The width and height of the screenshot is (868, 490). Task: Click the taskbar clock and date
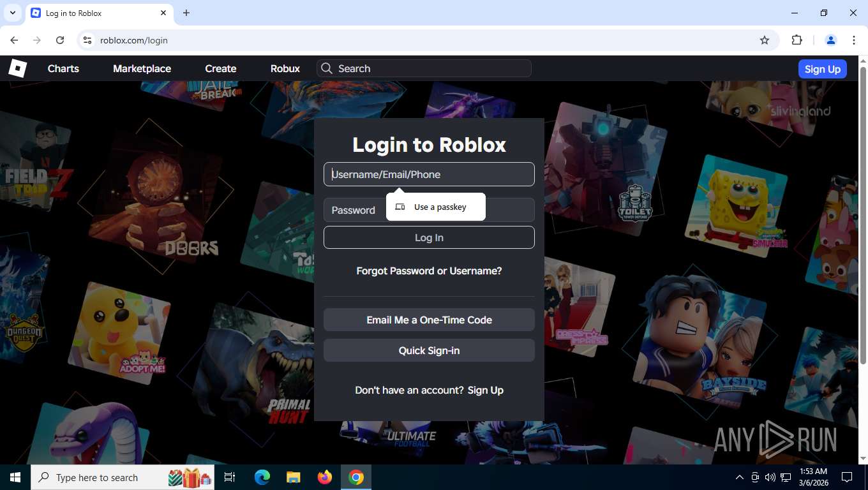coord(812,477)
